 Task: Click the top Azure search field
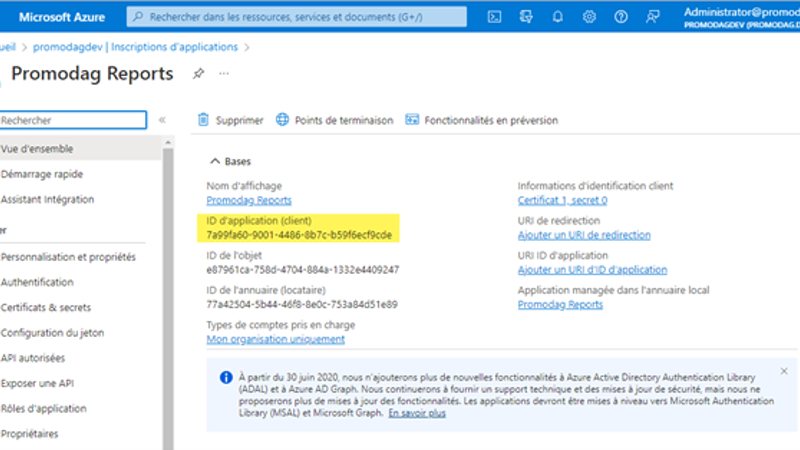pyautogui.click(x=300, y=17)
